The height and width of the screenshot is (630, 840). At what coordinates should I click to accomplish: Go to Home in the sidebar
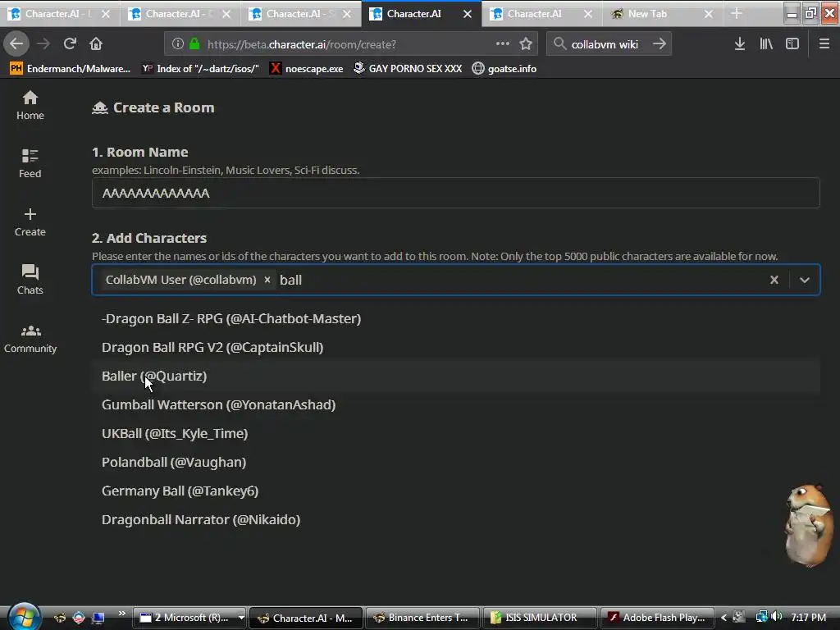tap(30, 106)
